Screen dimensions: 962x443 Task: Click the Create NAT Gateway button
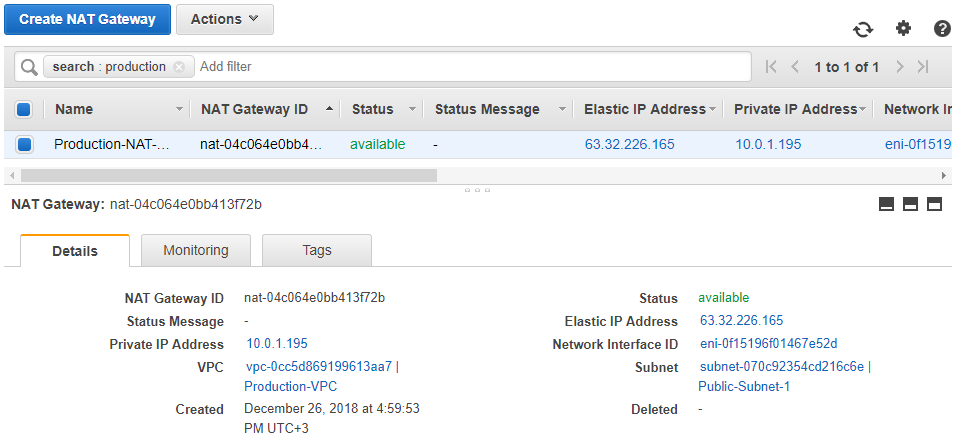(x=87, y=19)
